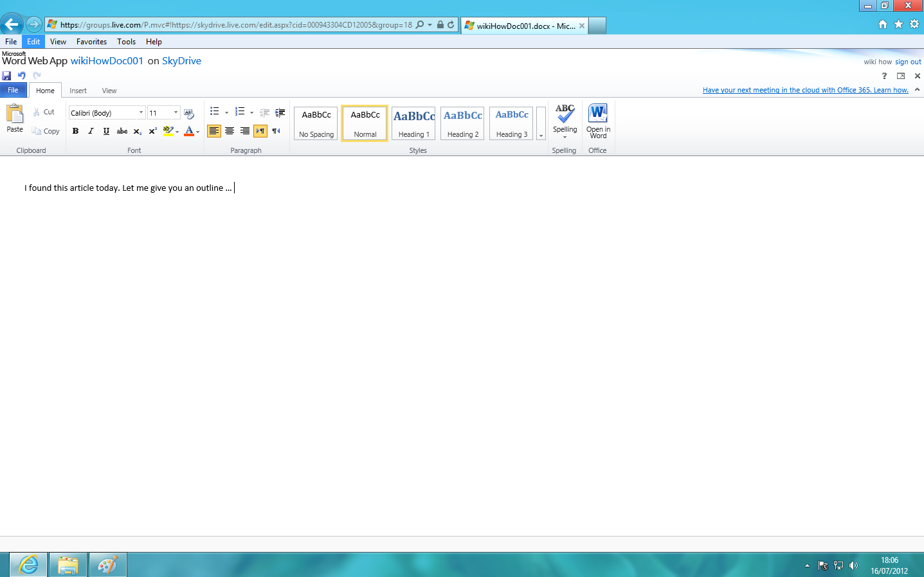Viewport: 924px width, 577px height.
Task: Click the Save icon in quick access toolbar
Action: click(6, 75)
